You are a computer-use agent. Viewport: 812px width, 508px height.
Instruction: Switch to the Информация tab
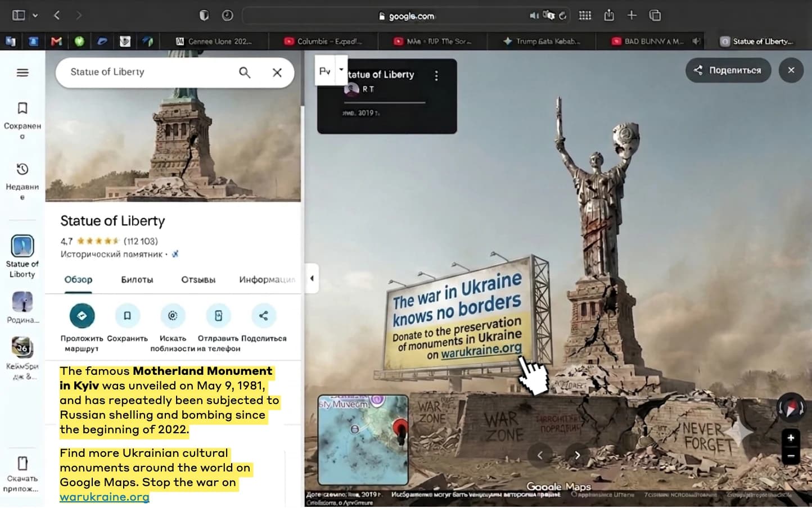(x=267, y=280)
